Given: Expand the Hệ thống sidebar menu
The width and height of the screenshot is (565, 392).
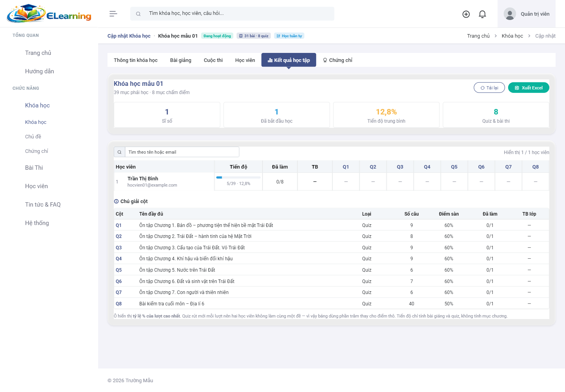Looking at the screenshot, I should point(37,223).
